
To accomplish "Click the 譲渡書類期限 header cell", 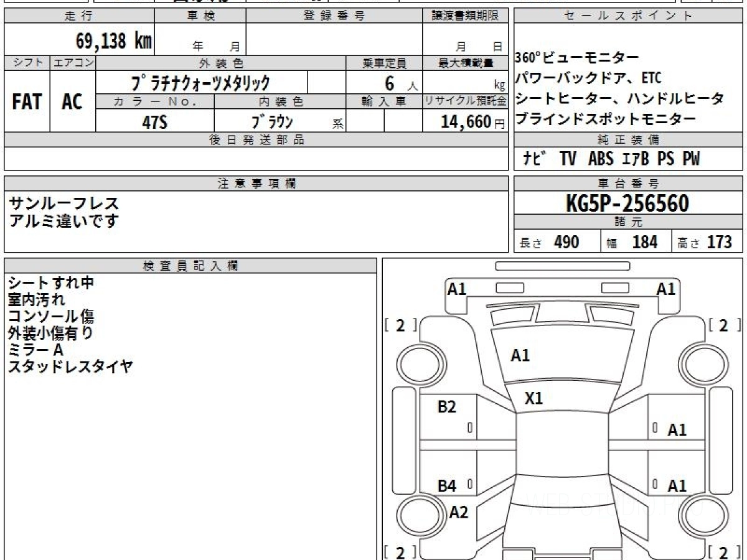I will 466,16.
